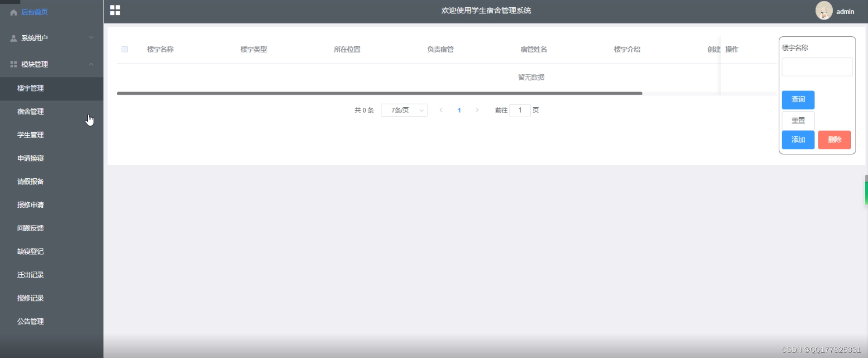Click the 楼宇名称 column header
The width and height of the screenshot is (868, 358).
coord(160,49)
